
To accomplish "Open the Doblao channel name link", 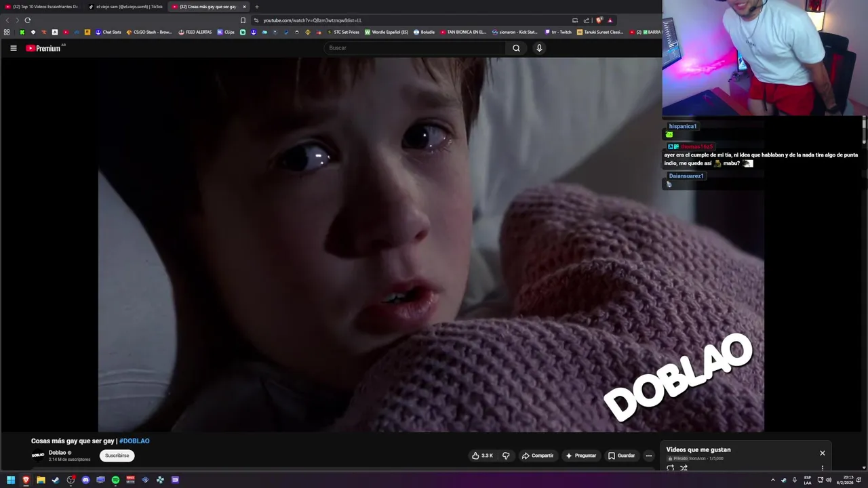I will coord(58,453).
